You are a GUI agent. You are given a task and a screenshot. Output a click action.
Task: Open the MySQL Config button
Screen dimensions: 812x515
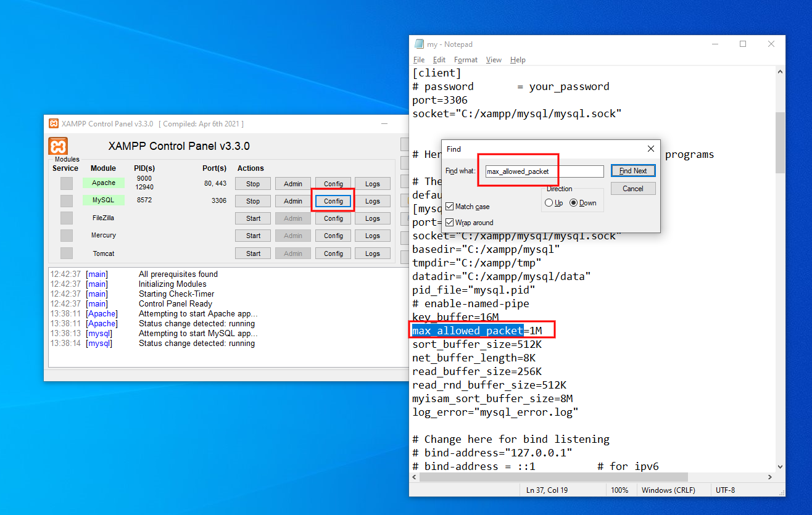pyautogui.click(x=333, y=201)
